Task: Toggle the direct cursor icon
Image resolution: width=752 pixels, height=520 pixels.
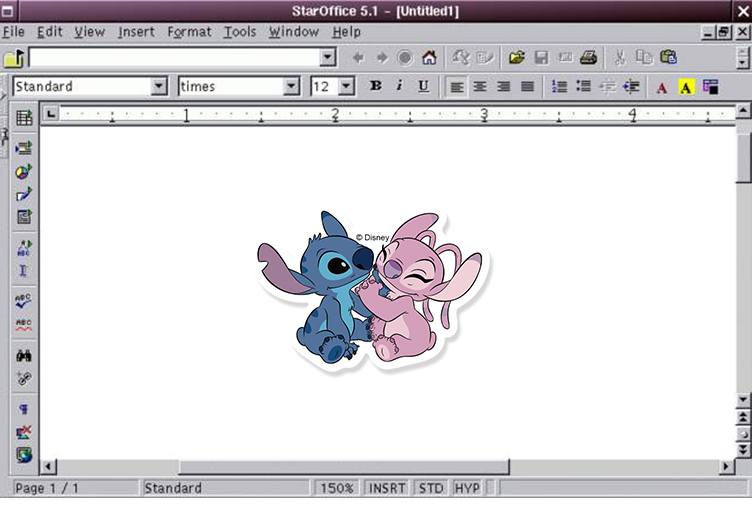Action: pos(24,271)
